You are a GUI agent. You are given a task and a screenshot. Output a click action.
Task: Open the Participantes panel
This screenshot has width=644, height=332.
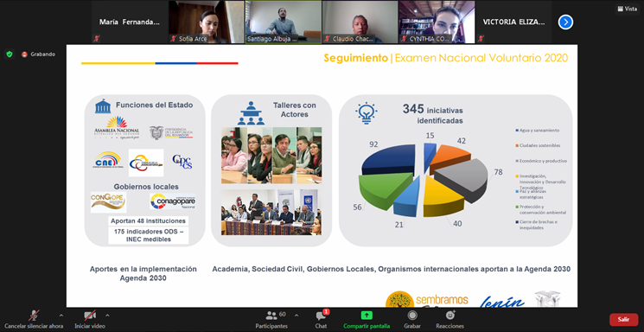click(271, 319)
